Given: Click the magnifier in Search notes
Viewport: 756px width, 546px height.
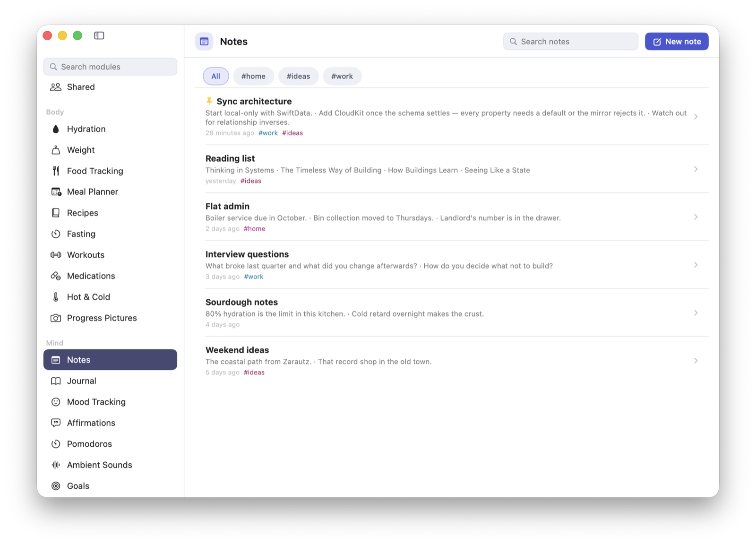Looking at the screenshot, I should (513, 42).
